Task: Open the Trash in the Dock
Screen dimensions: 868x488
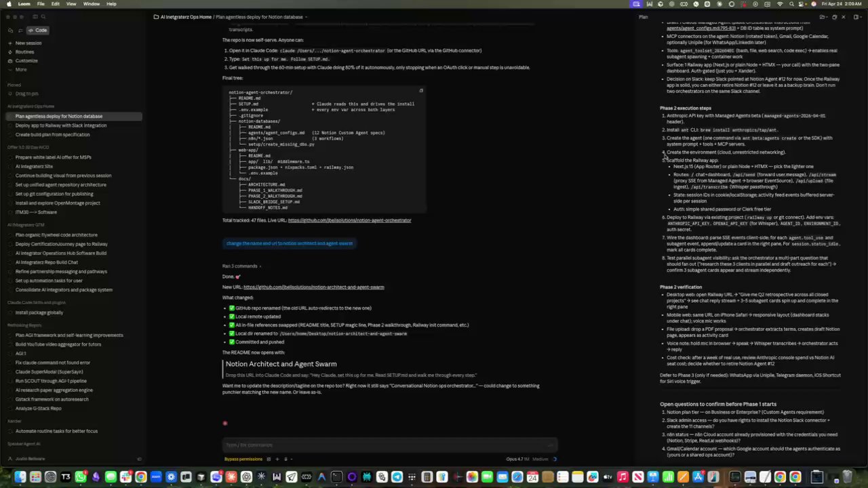Action: [848, 477]
